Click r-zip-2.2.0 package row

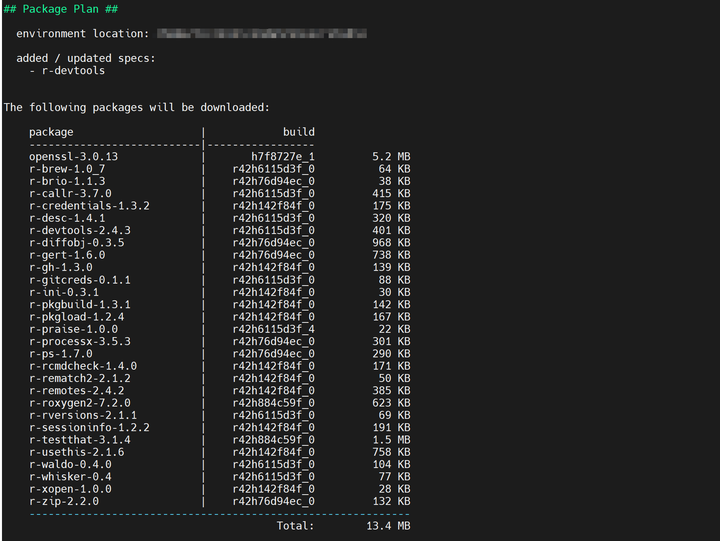tap(219, 502)
